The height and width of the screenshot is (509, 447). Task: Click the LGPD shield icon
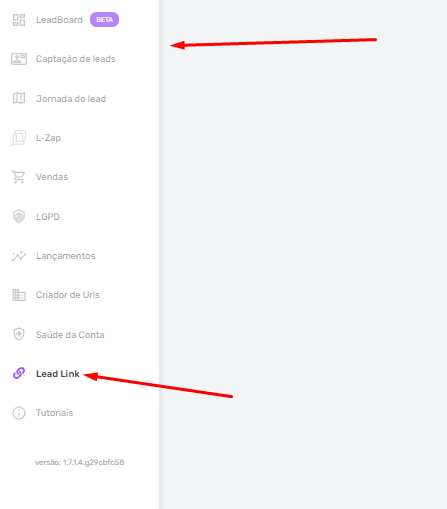[19, 216]
